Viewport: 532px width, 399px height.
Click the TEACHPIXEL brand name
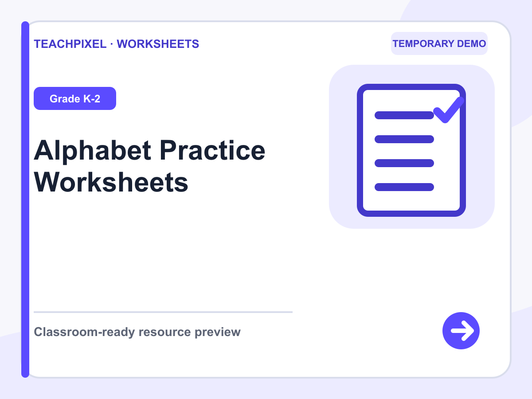pyautogui.click(x=70, y=44)
